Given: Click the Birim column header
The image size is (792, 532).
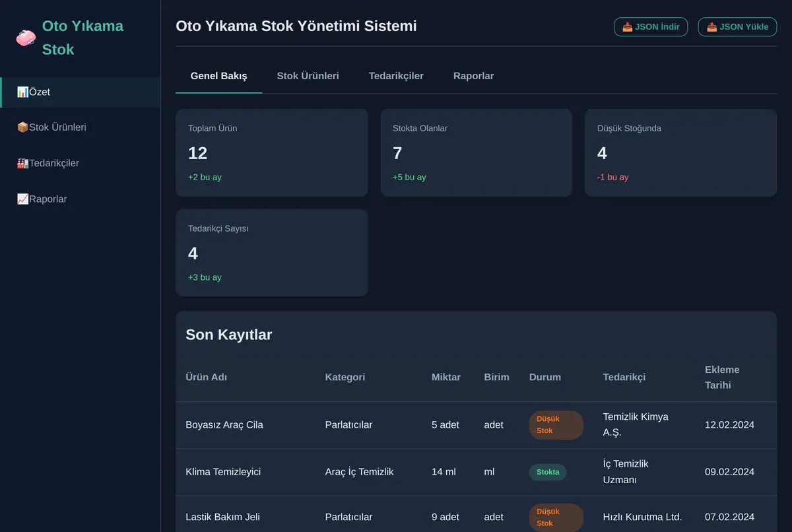Looking at the screenshot, I should click(496, 378).
